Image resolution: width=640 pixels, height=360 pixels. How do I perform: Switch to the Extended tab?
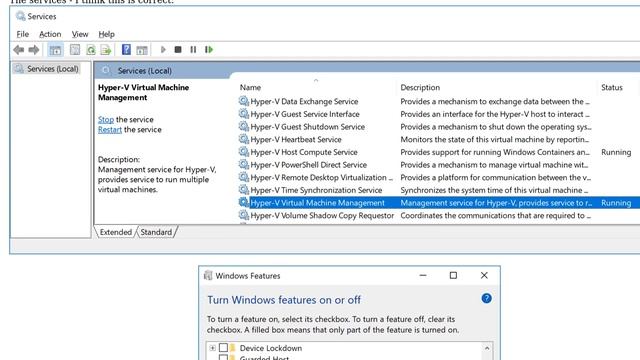(x=116, y=232)
